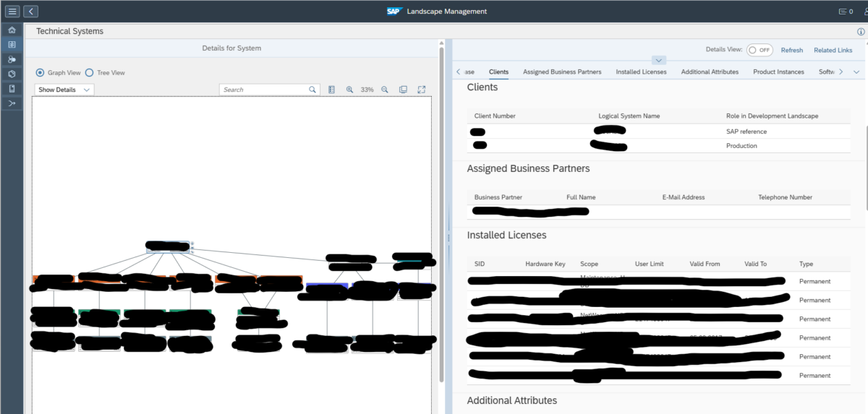Click the Valid From column header
The width and height of the screenshot is (868, 414).
pos(705,264)
